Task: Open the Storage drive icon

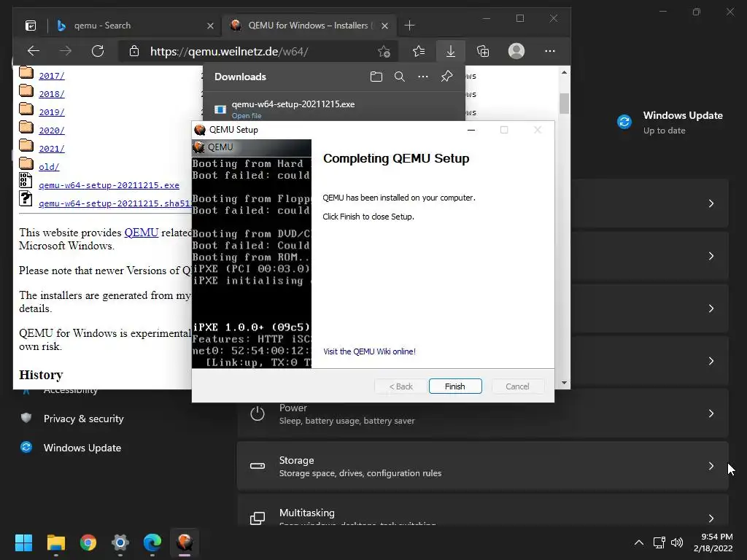Action: pos(258,466)
